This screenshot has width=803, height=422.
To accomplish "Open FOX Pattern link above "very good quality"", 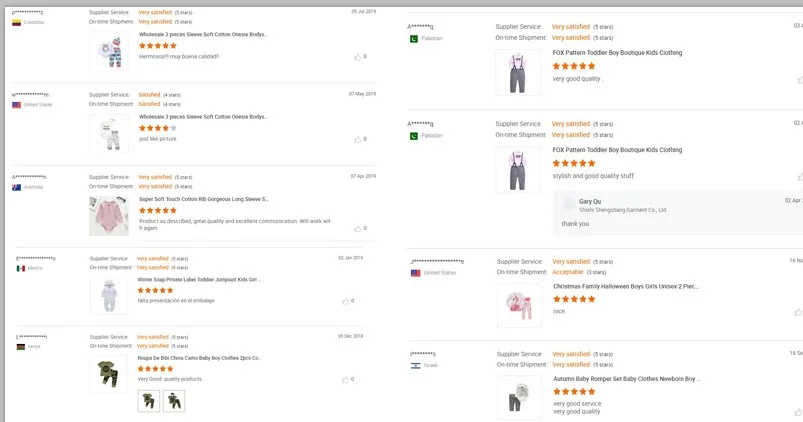I will tap(617, 52).
